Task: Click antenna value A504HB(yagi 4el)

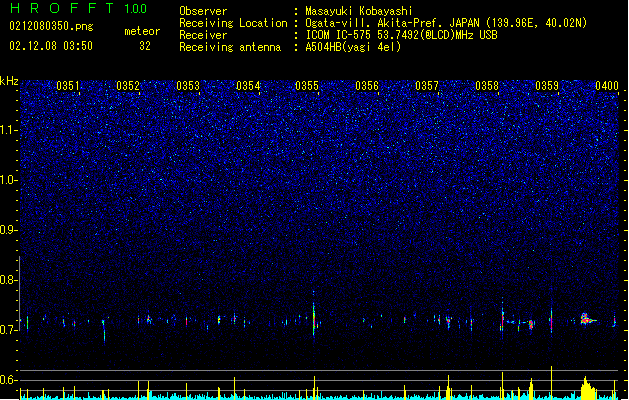Action: point(353,47)
